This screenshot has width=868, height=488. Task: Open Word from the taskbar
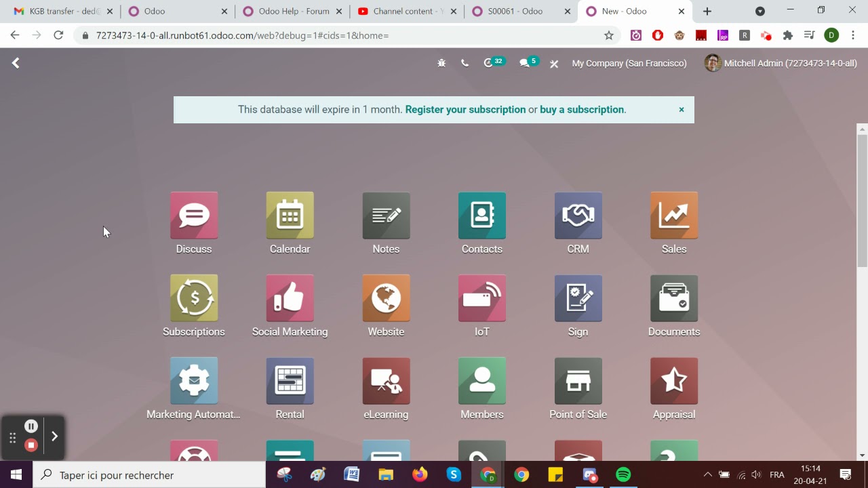[x=351, y=474]
